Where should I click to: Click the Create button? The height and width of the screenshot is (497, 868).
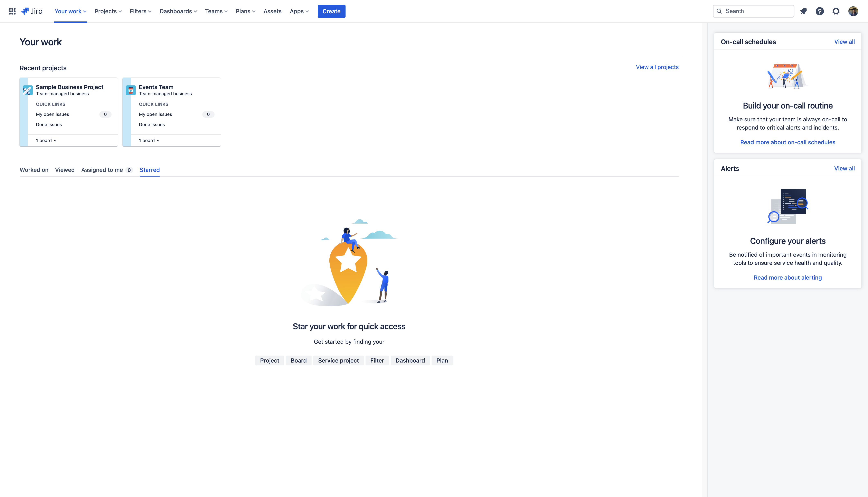click(x=331, y=11)
